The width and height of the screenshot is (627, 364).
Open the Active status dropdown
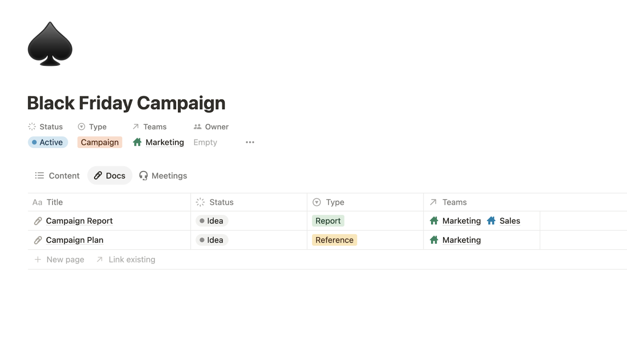pos(48,142)
